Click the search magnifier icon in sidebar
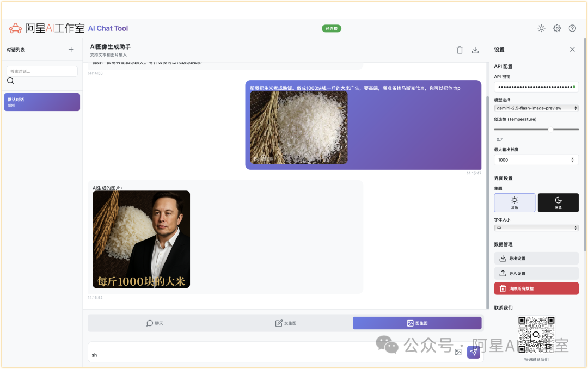 click(10, 81)
